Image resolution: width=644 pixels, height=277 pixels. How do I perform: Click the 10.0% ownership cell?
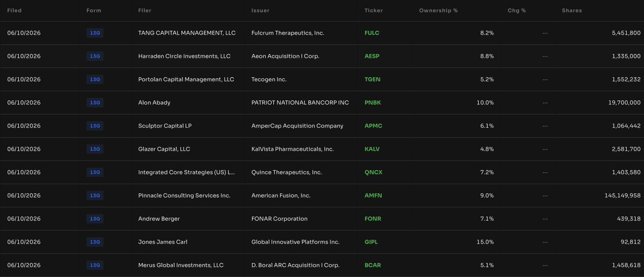point(486,103)
